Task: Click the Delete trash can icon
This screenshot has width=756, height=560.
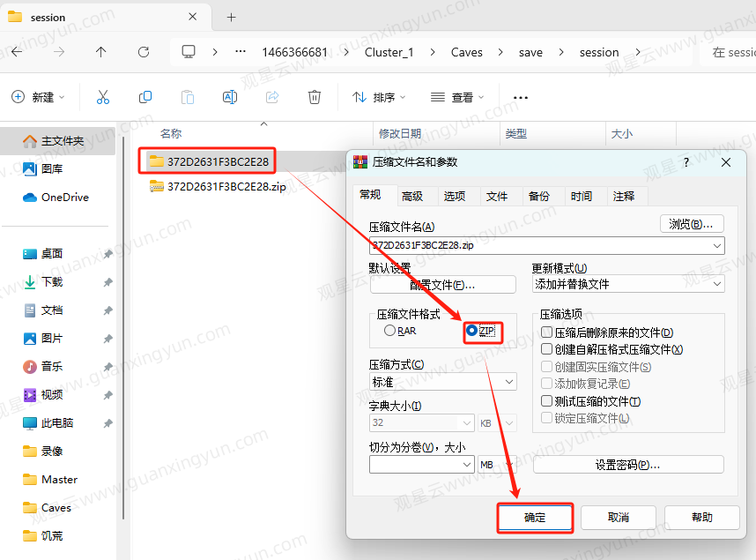Action: (x=315, y=97)
